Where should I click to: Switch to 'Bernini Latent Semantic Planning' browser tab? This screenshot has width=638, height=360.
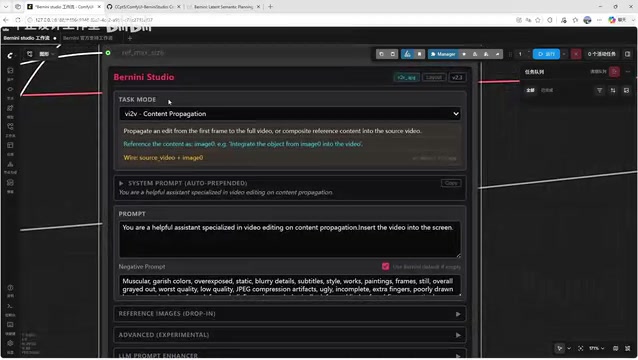pyautogui.click(x=223, y=7)
